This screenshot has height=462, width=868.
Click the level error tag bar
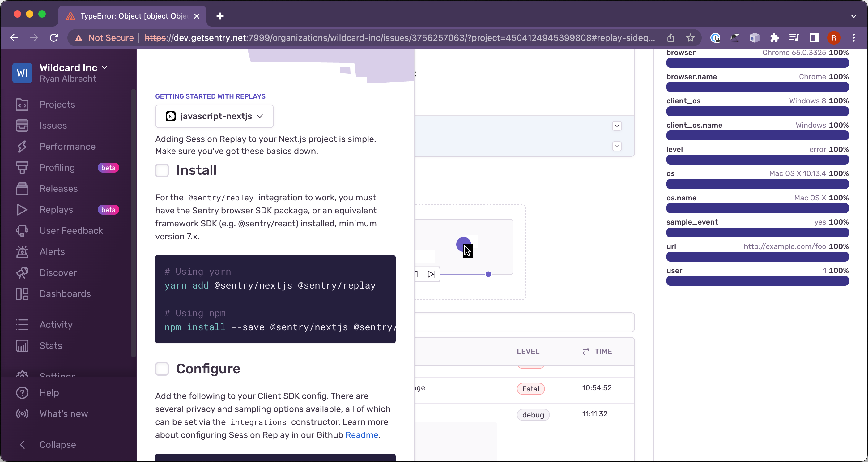pos(757,160)
